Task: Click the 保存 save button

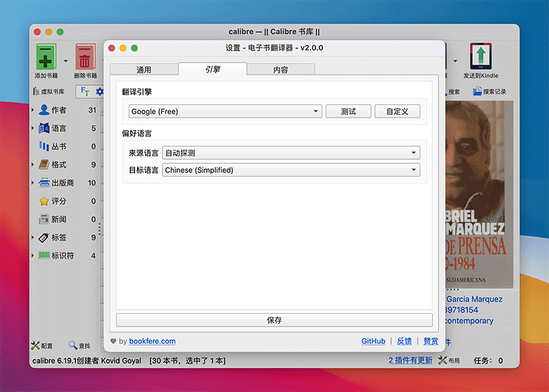Action: coord(274,320)
